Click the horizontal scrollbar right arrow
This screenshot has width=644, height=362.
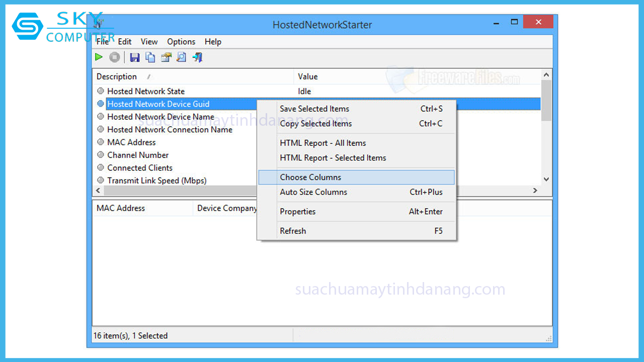(535, 191)
